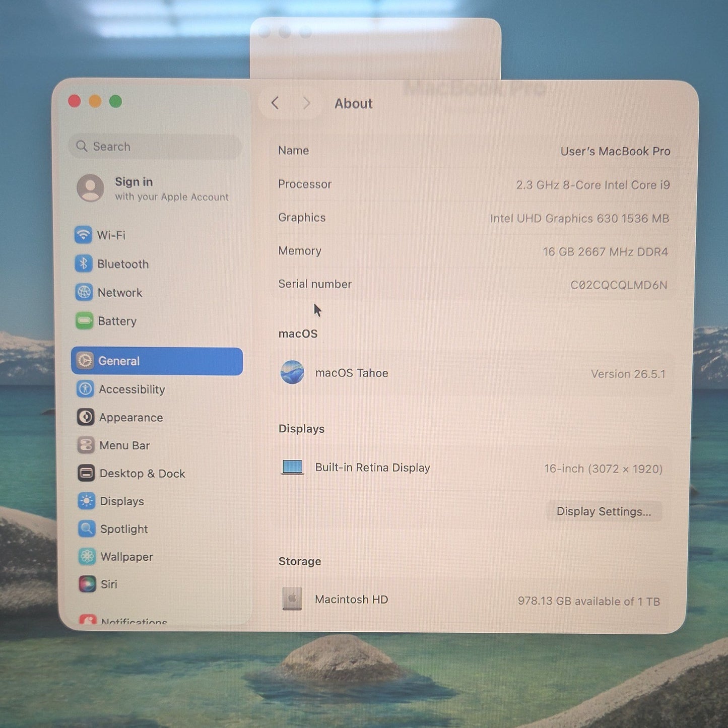Click the Name row label
Screen dimensions: 728x728
[294, 151]
